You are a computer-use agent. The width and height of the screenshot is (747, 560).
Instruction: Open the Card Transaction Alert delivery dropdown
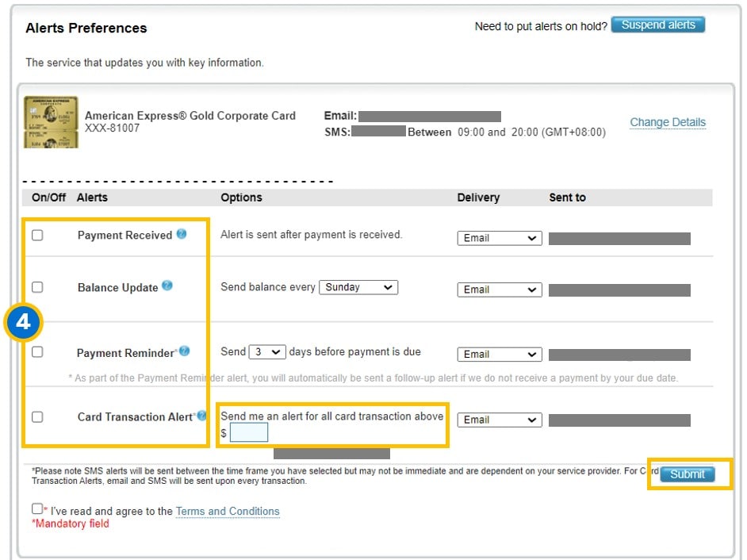pos(499,419)
